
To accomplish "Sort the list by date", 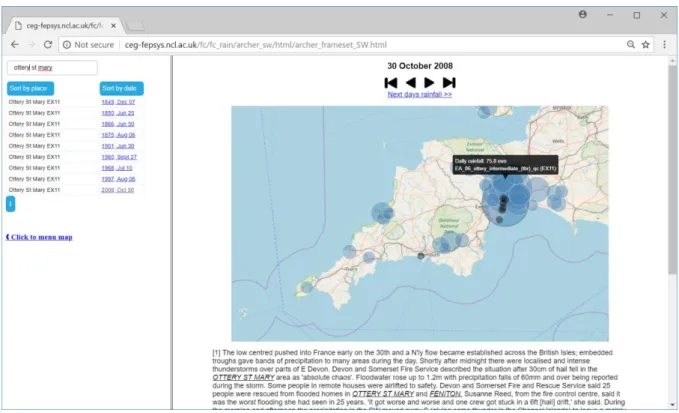I will [x=122, y=88].
